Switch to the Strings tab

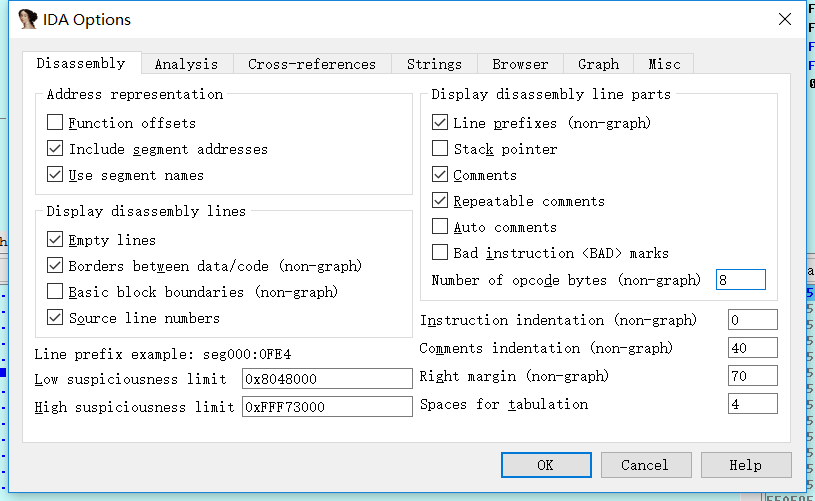click(x=434, y=64)
